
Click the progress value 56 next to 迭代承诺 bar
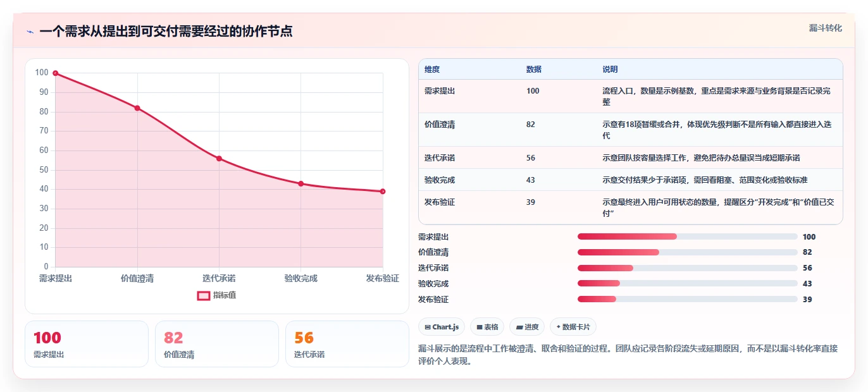coord(807,268)
